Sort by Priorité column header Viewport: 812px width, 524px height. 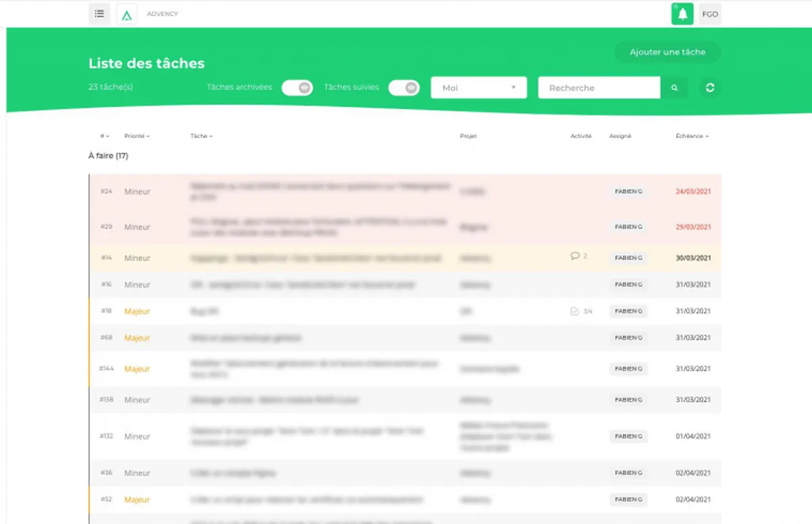coord(137,136)
